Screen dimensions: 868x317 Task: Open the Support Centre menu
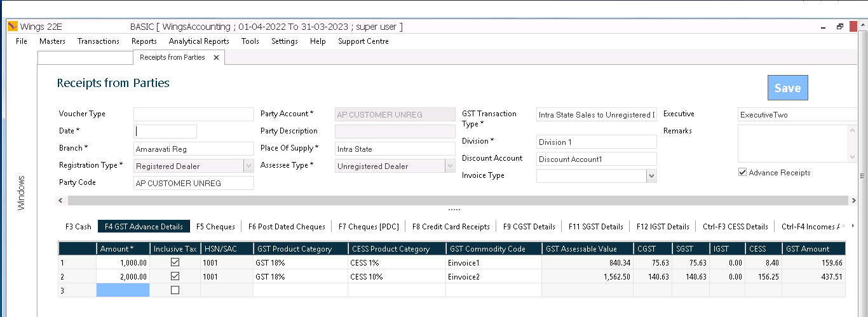click(363, 41)
